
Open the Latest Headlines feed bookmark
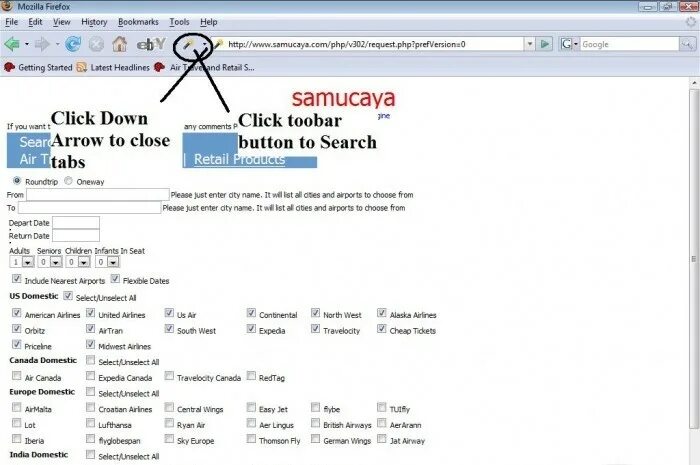pyautogui.click(x=113, y=67)
